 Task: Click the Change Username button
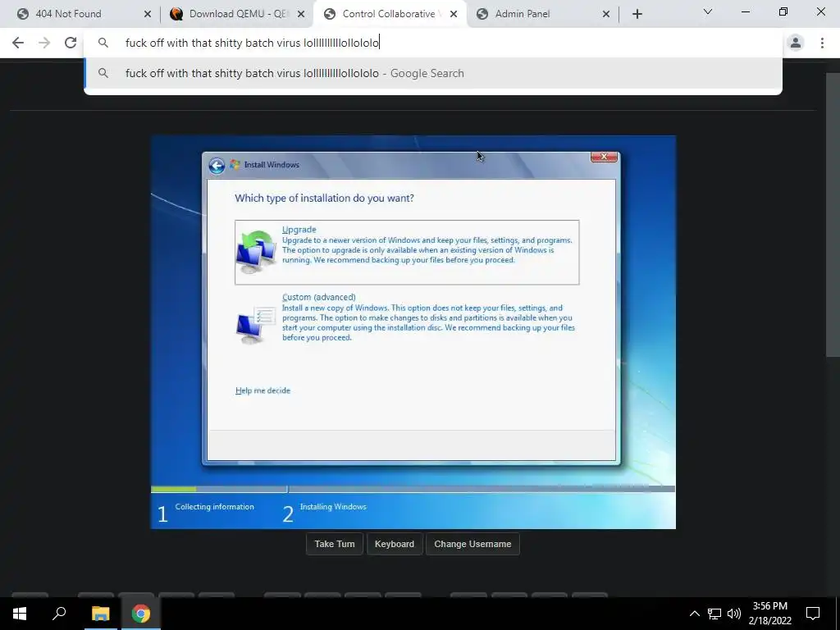click(x=472, y=544)
